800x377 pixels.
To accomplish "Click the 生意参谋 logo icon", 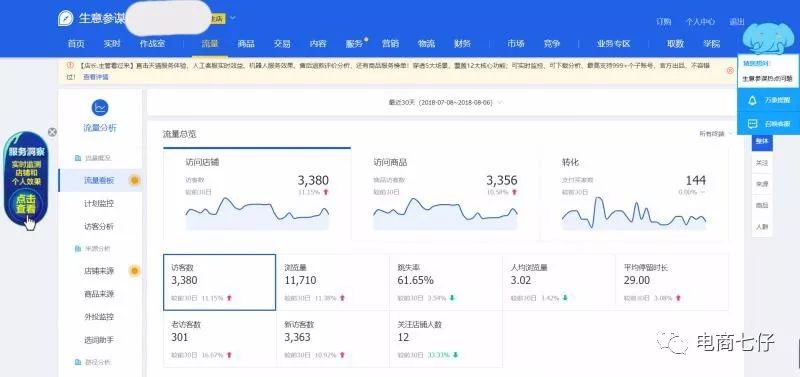I will click(x=66, y=18).
